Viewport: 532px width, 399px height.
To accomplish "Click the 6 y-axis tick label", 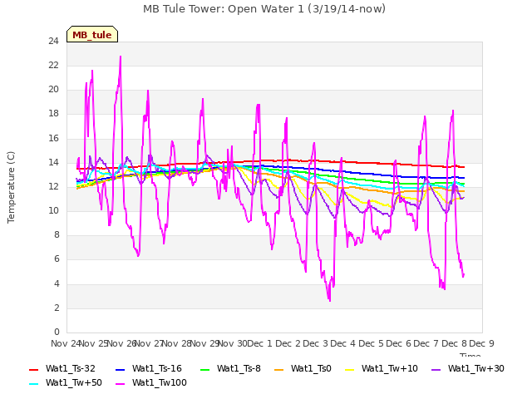I will [x=57, y=259].
